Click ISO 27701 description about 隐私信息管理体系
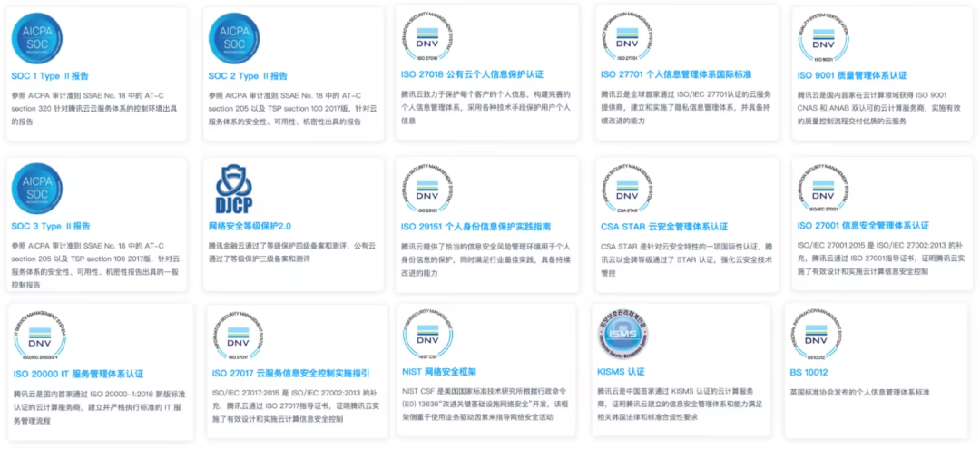Image resolution: width=980 pixels, height=449 pixels. point(686,107)
